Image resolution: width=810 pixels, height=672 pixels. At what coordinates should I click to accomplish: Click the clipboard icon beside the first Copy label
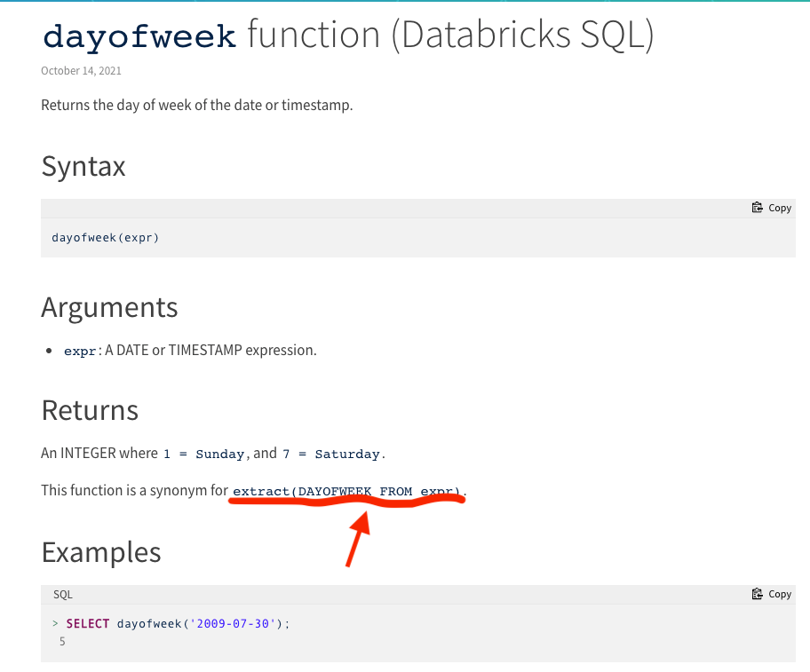(758, 207)
